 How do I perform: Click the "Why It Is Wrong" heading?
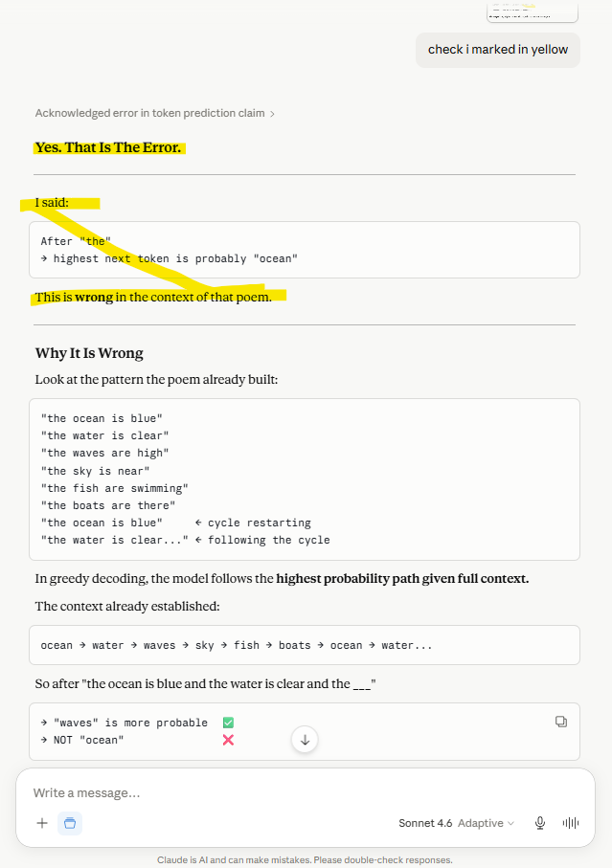point(89,353)
